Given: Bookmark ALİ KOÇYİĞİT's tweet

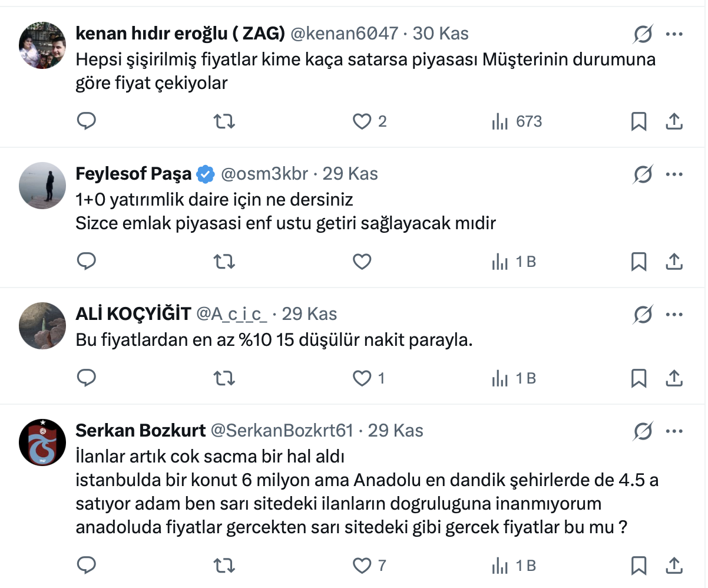Looking at the screenshot, I should tap(639, 378).
